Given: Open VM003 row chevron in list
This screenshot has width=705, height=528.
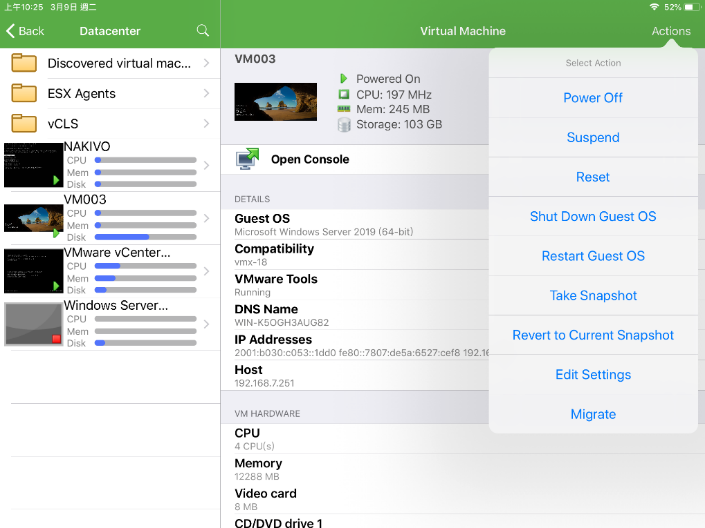Looking at the screenshot, I should [206, 218].
